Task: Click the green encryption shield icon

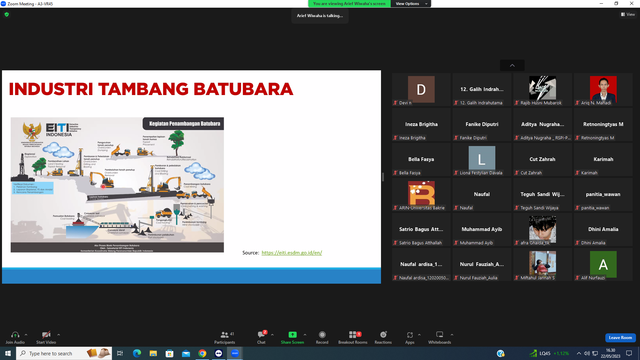Action: tap(7, 14)
